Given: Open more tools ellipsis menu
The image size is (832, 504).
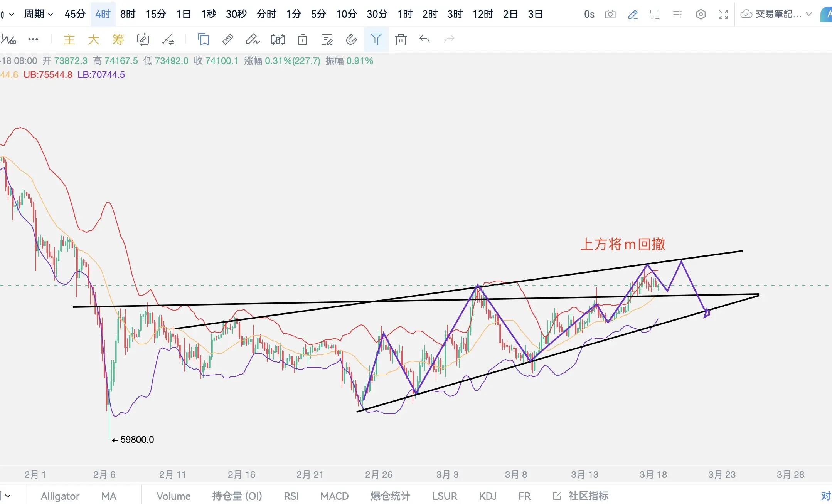Looking at the screenshot, I should [x=33, y=39].
